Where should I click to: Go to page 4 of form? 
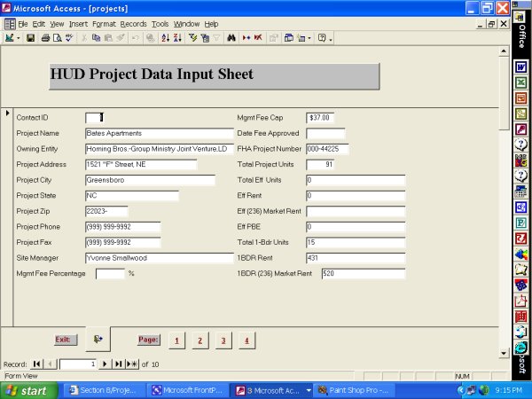pyautogui.click(x=246, y=340)
